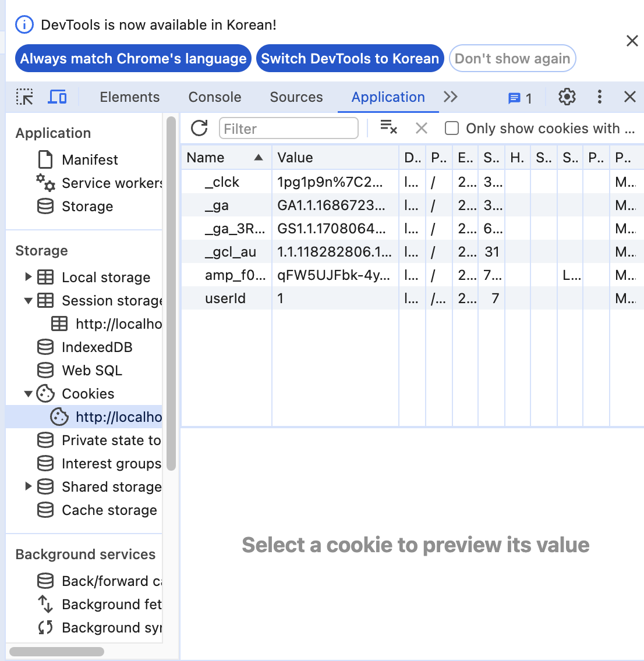Open Background sync service

coord(84,627)
